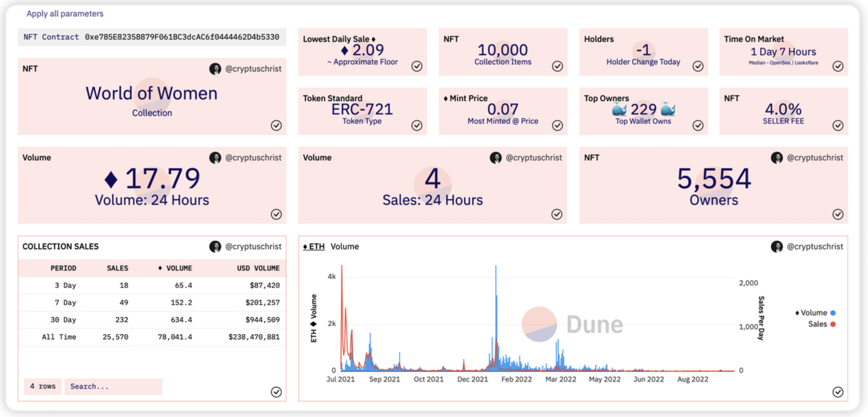This screenshot has height=417, width=868.
Task: Click checkmark icon on Collection Items card
Action: tap(557, 66)
